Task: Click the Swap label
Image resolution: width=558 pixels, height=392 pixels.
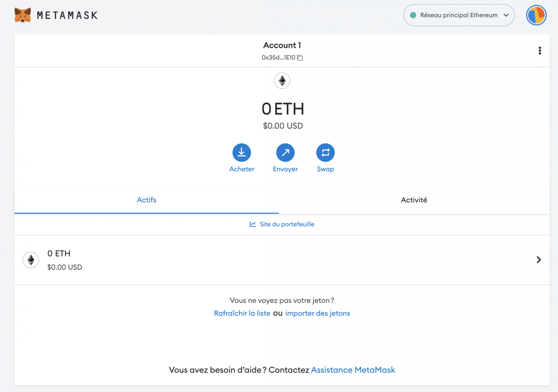Action: [325, 169]
